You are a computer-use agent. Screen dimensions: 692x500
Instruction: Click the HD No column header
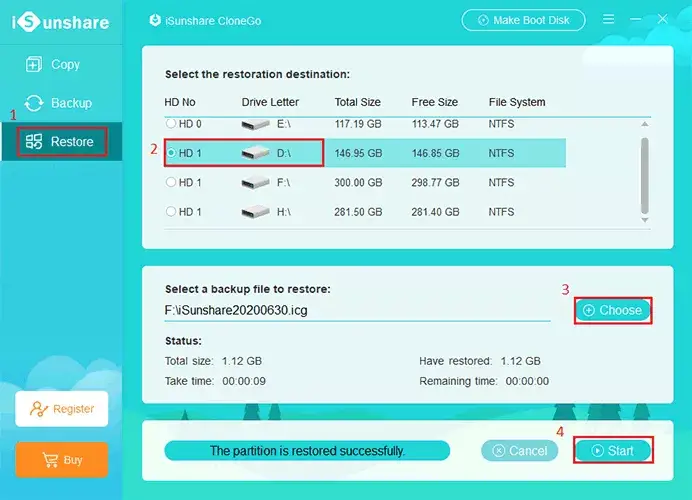point(180,102)
